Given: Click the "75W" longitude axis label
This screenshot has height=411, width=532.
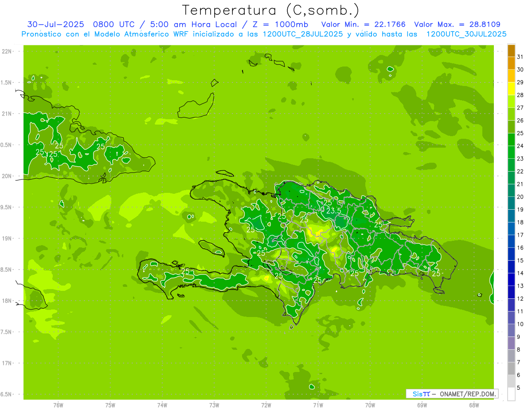Looking at the screenshot, I should coord(110,405).
